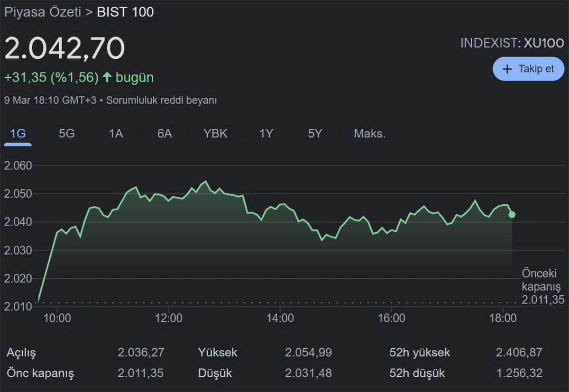Image resolution: width=569 pixels, height=392 pixels.
Task: Click the green end-point dot on chart
Action: click(512, 215)
